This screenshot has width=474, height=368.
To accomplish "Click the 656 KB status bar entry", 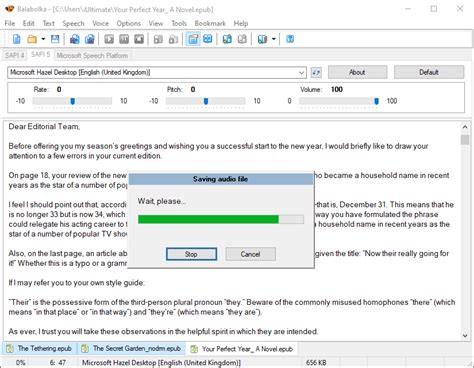I will (x=316, y=363).
